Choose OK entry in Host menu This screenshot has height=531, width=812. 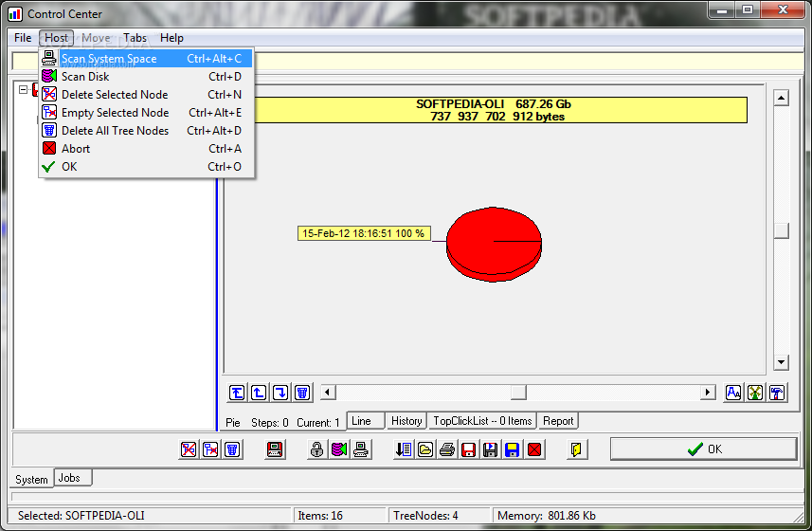tap(147, 167)
